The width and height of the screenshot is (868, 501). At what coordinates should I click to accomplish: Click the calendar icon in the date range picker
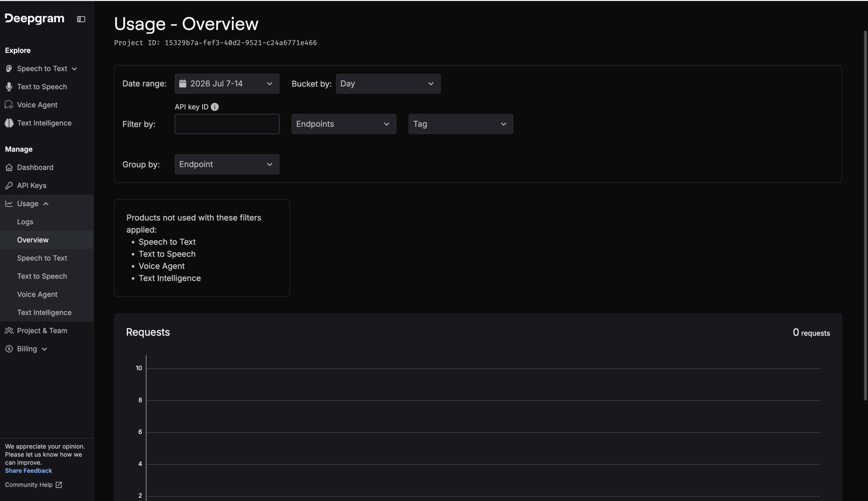(x=183, y=84)
